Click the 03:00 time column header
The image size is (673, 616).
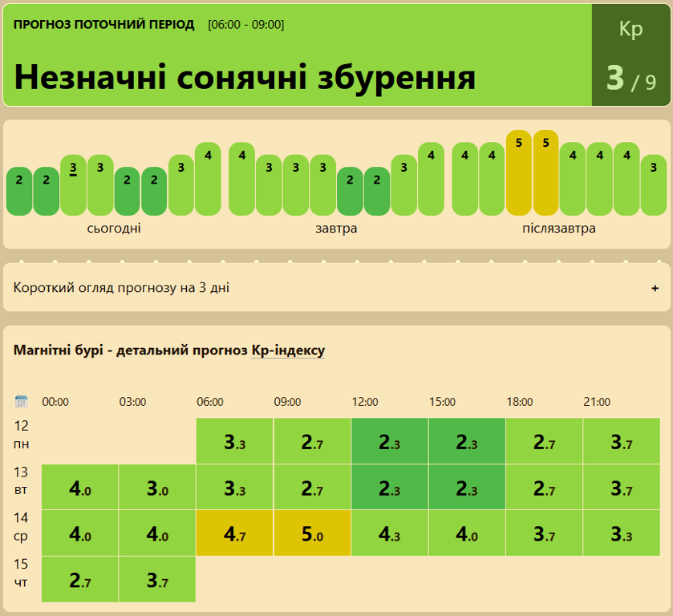(x=132, y=402)
